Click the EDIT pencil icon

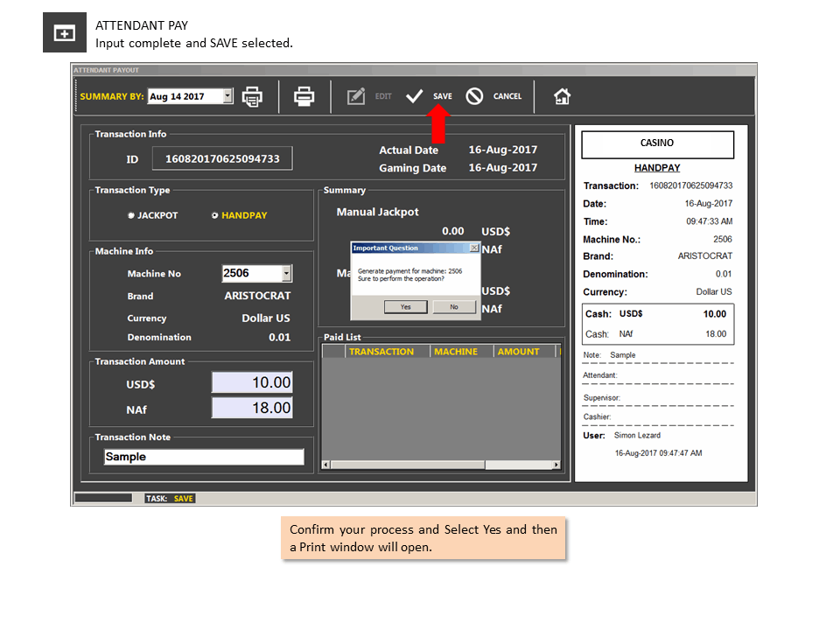(356, 96)
